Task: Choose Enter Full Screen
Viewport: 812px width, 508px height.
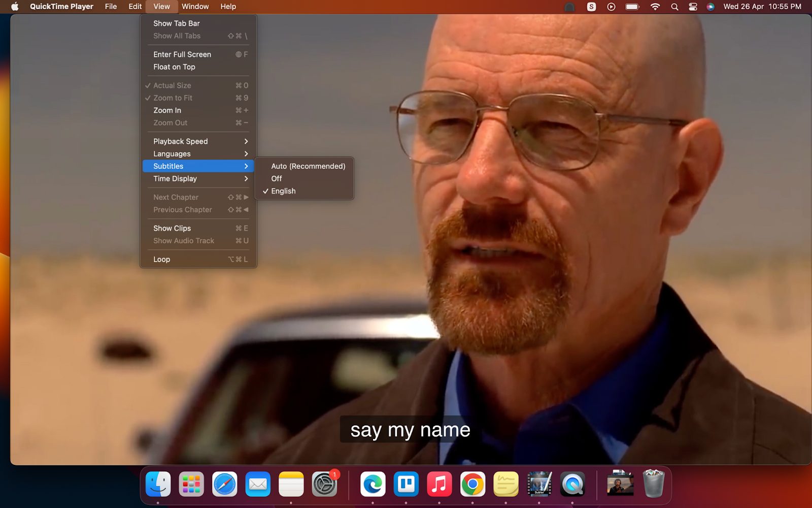Action: [x=198, y=54]
